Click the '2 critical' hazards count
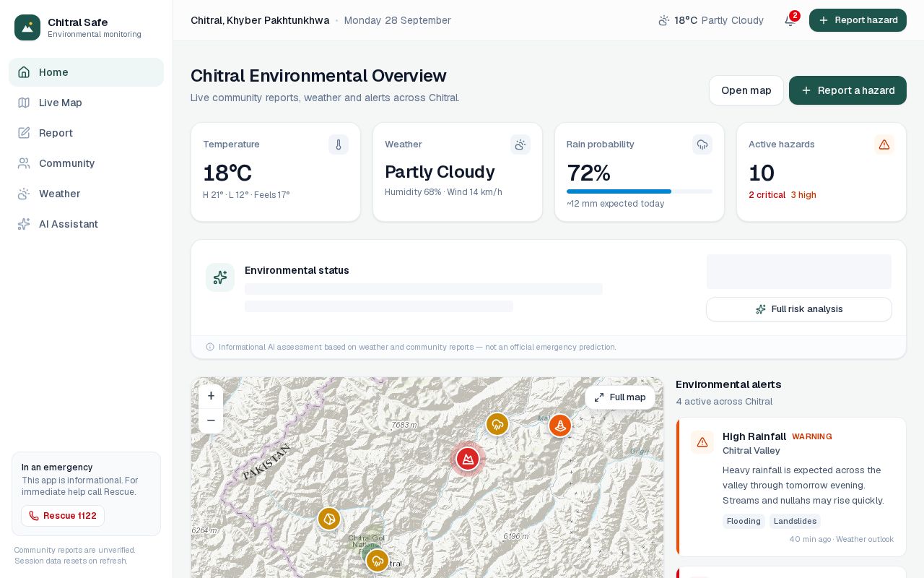Screen dimensions: 924x578 [767, 195]
